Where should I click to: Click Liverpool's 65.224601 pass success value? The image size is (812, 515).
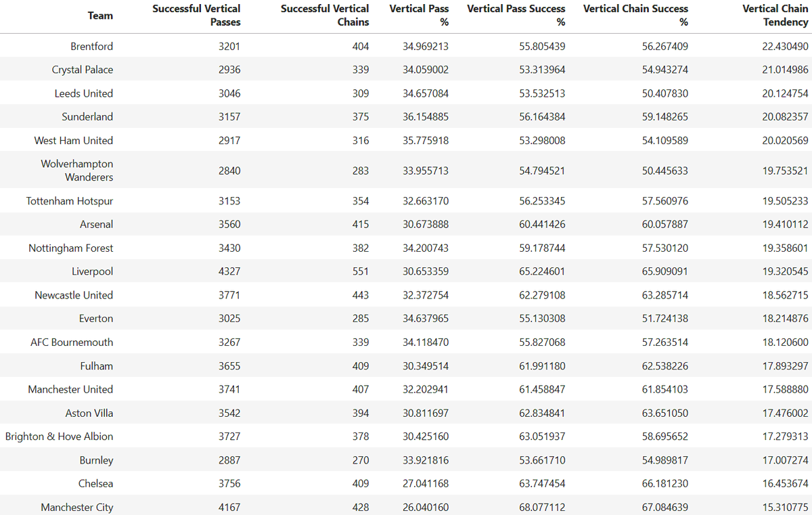click(x=543, y=271)
